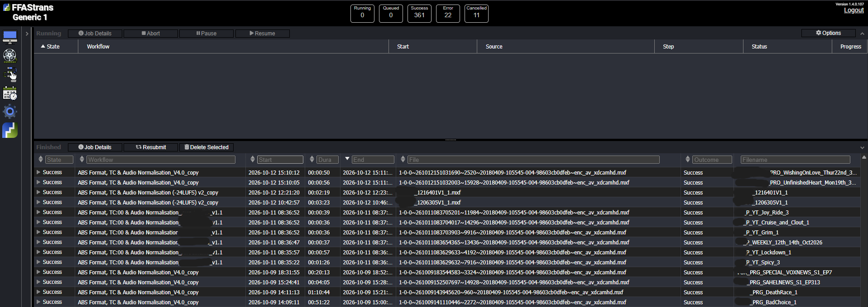
Task: Click the start time 2026-10-12 10:42:57
Action: [x=274, y=203]
